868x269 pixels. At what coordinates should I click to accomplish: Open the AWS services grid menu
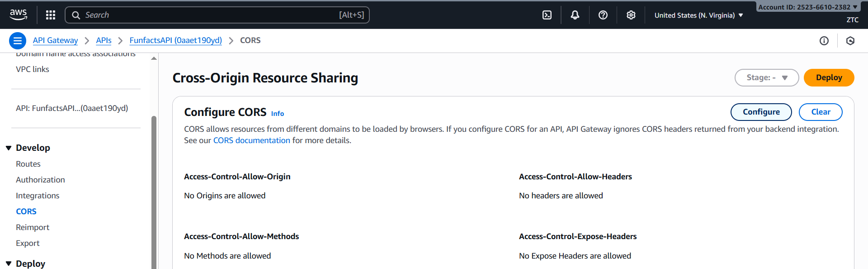51,15
